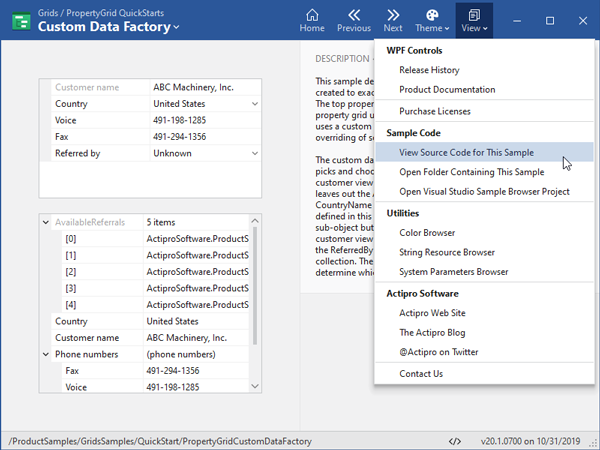Open the Color Browser utility
This screenshot has height=450, width=600.
point(484,233)
